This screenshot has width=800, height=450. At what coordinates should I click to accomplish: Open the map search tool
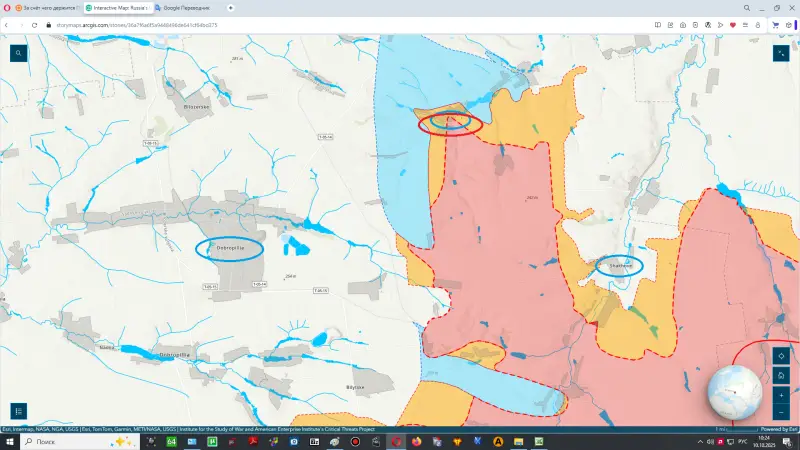(18, 54)
